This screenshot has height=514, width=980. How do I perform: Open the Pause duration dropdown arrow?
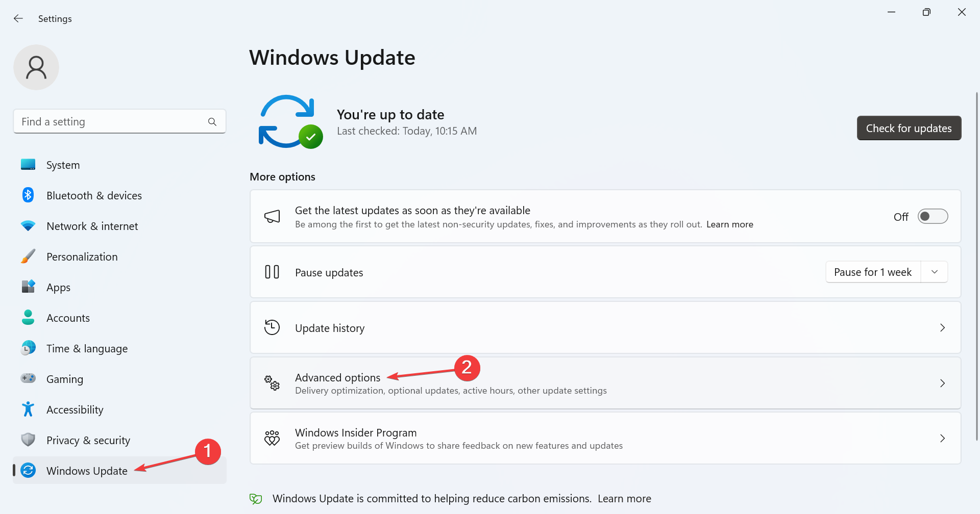pos(935,272)
